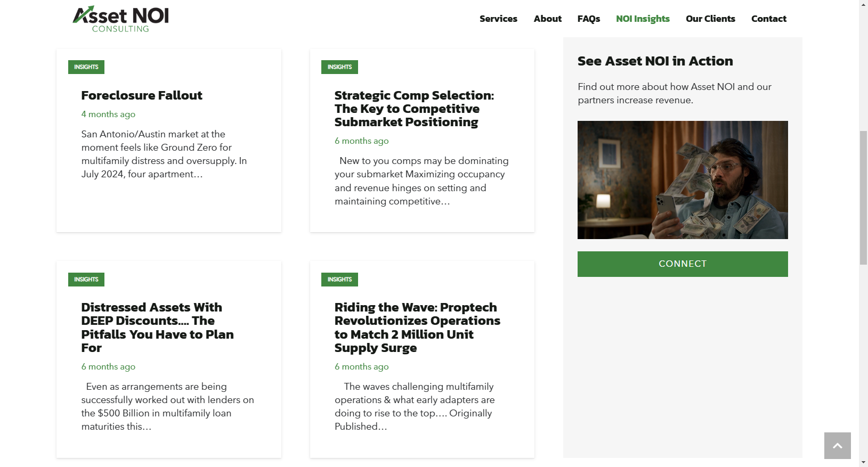Click the green CONNECT button
Screen dimensions: 868x467
[x=683, y=264]
